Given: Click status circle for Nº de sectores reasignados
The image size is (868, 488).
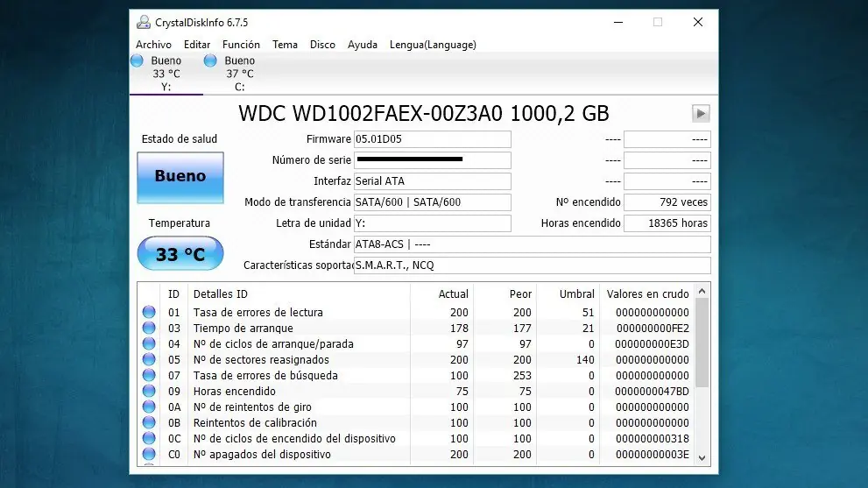Looking at the screenshot, I should (x=149, y=359).
